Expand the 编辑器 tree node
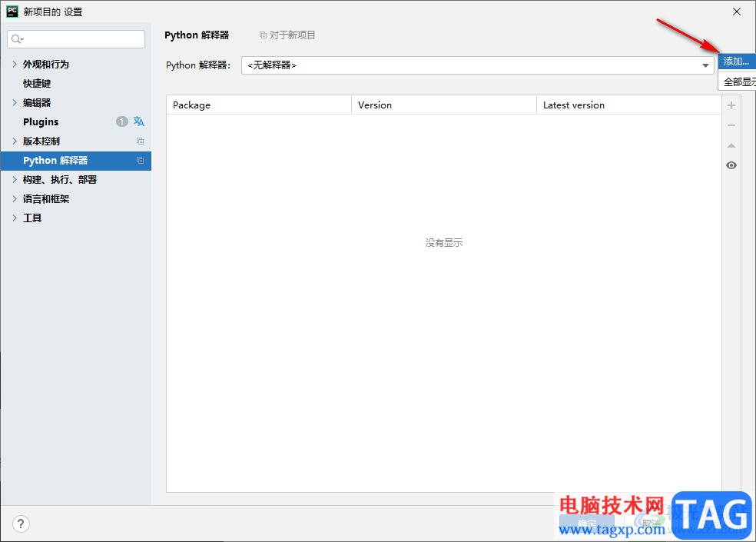The image size is (756, 542). pos(15,102)
